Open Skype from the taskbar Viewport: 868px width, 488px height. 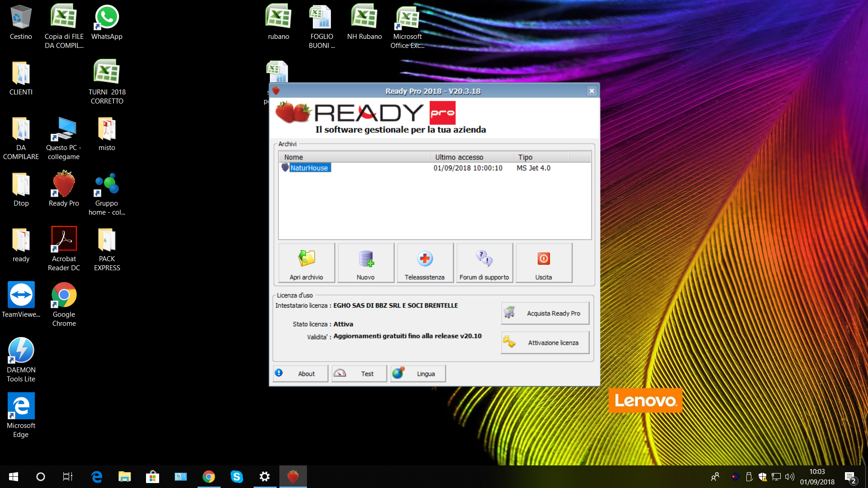(x=237, y=477)
